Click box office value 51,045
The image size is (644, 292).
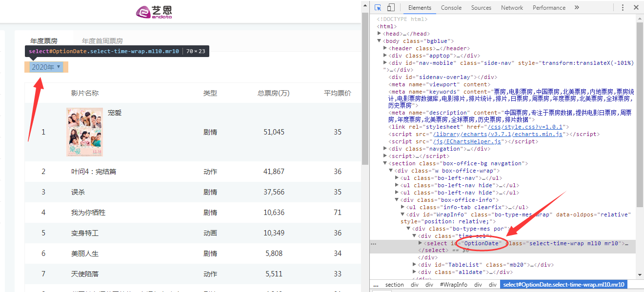point(274,132)
